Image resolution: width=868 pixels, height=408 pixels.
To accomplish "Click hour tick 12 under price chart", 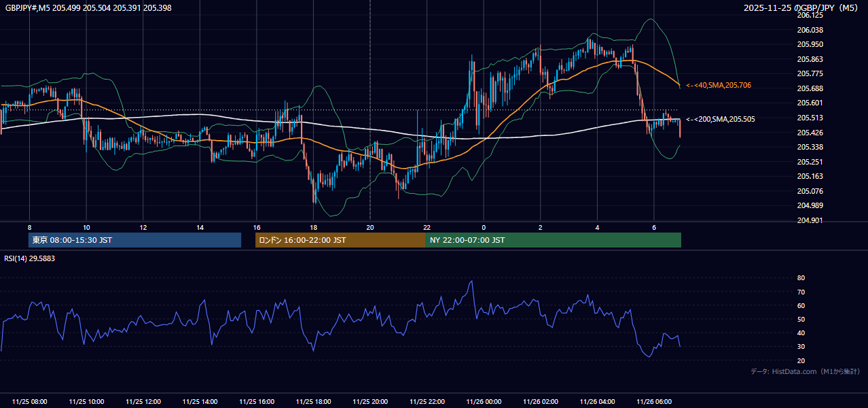I will pyautogui.click(x=143, y=227).
